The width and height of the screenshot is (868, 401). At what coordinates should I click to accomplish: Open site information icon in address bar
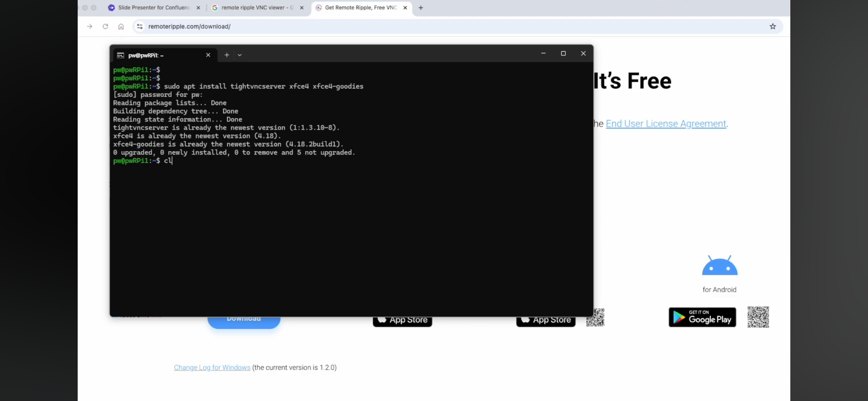[140, 26]
